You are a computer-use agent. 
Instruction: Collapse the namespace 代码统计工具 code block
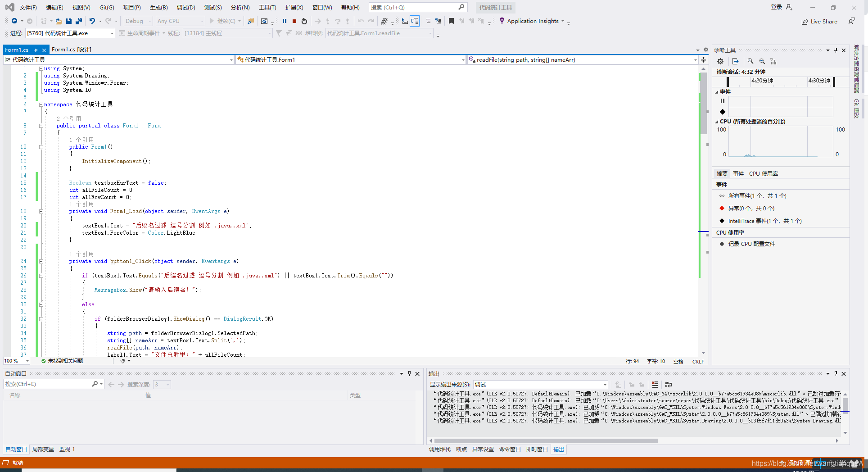tap(41, 104)
